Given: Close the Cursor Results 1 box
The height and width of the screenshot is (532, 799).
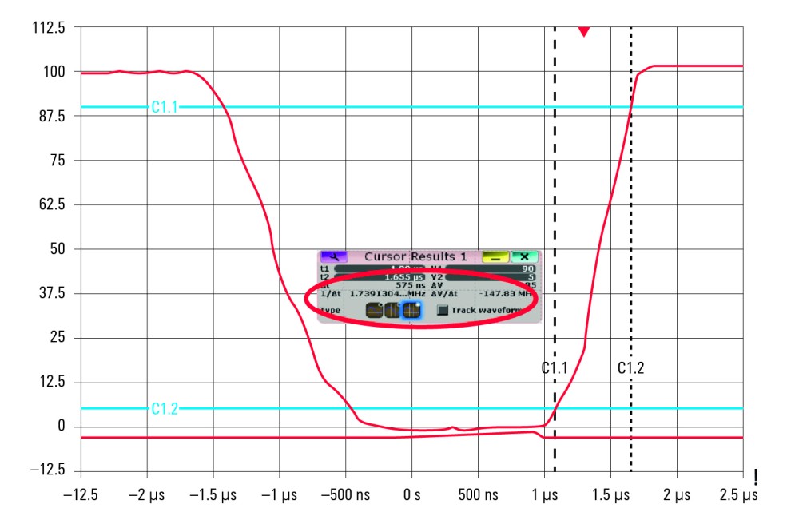Looking at the screenshot, I should pos(524,256).
